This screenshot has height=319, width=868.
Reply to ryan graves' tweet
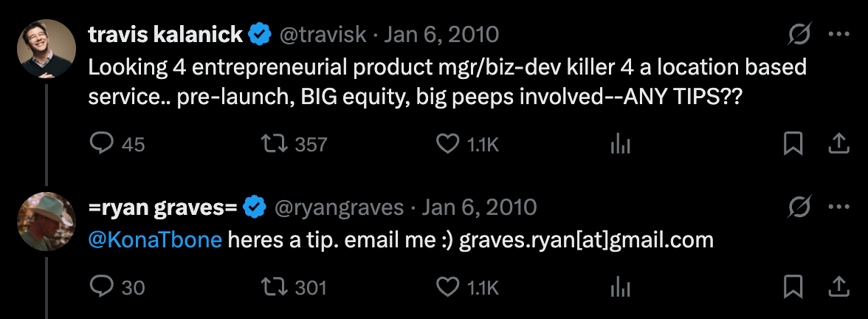(100, 287)
